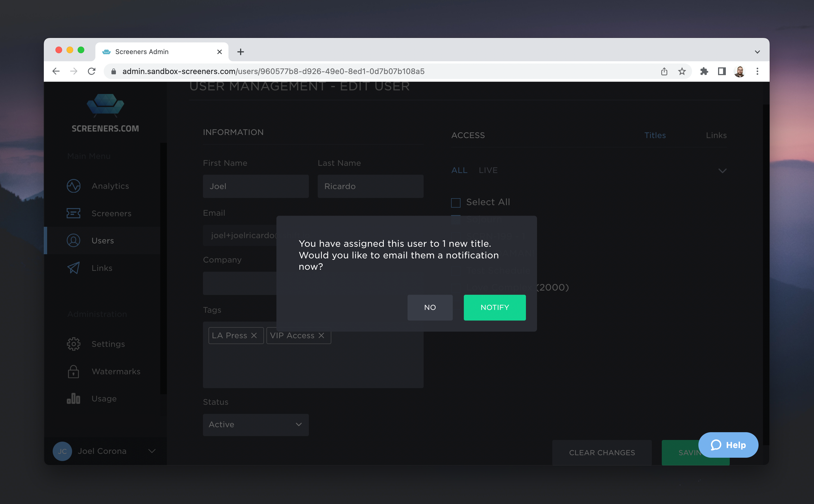The image size is (814, 504).
Task: Expand the access filter chevron
Action: 722,171
